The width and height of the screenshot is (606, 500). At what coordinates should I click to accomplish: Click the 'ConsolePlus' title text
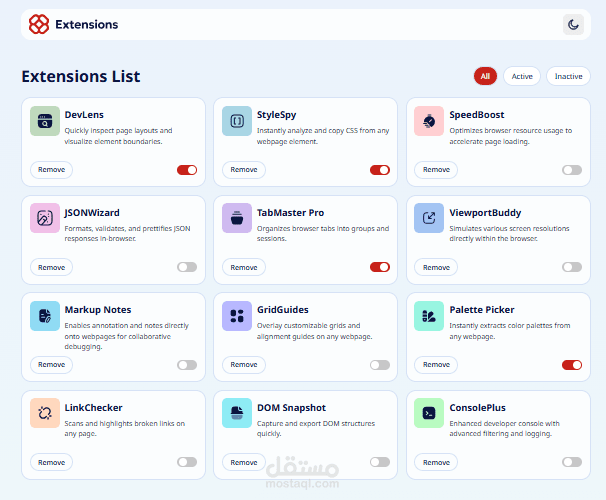pyautogui.click(x=477, y=408)
